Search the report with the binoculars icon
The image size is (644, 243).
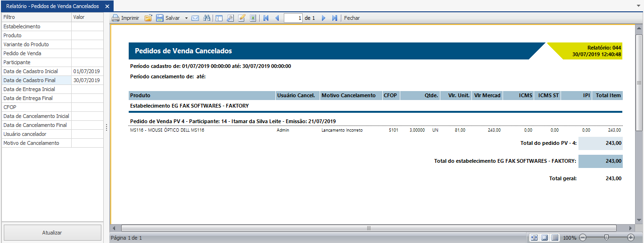(x=206, y=18)
